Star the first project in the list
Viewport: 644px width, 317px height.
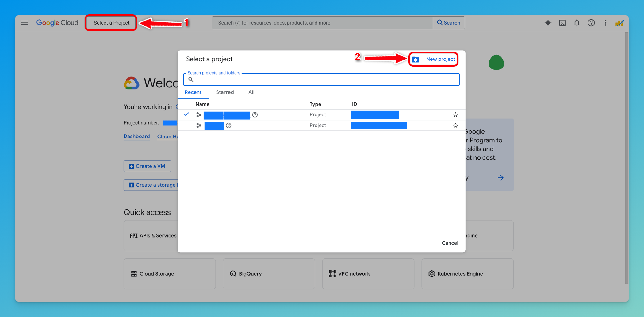pos(455,114)
